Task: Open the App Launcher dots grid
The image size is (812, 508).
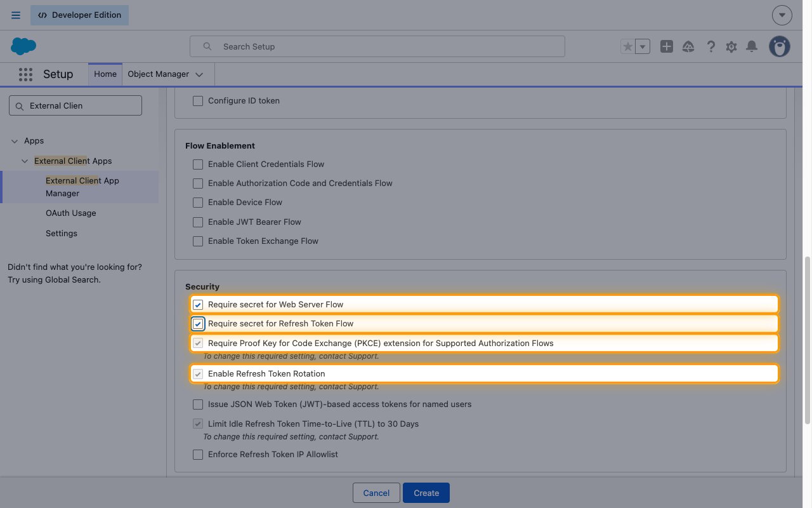Action: 25,74
